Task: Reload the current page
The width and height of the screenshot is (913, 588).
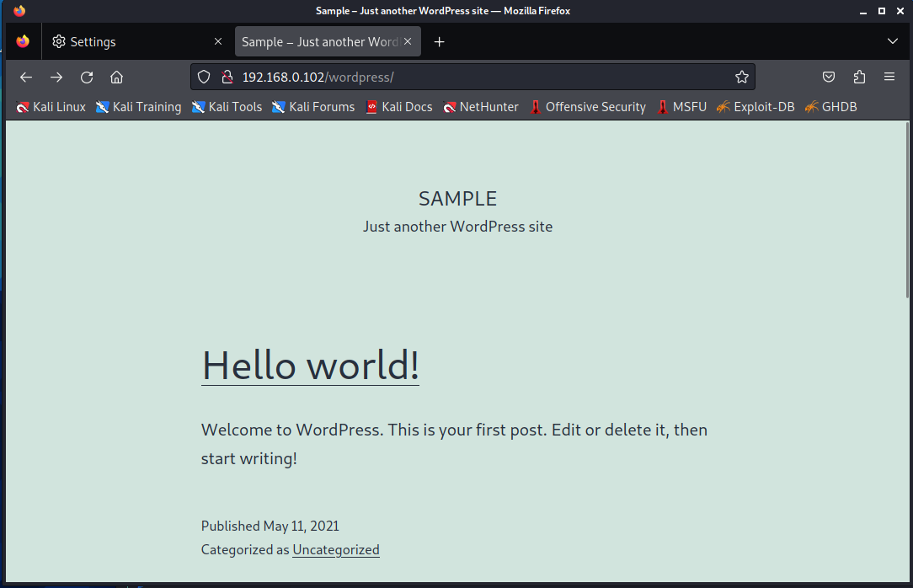Action: (87, 78)
